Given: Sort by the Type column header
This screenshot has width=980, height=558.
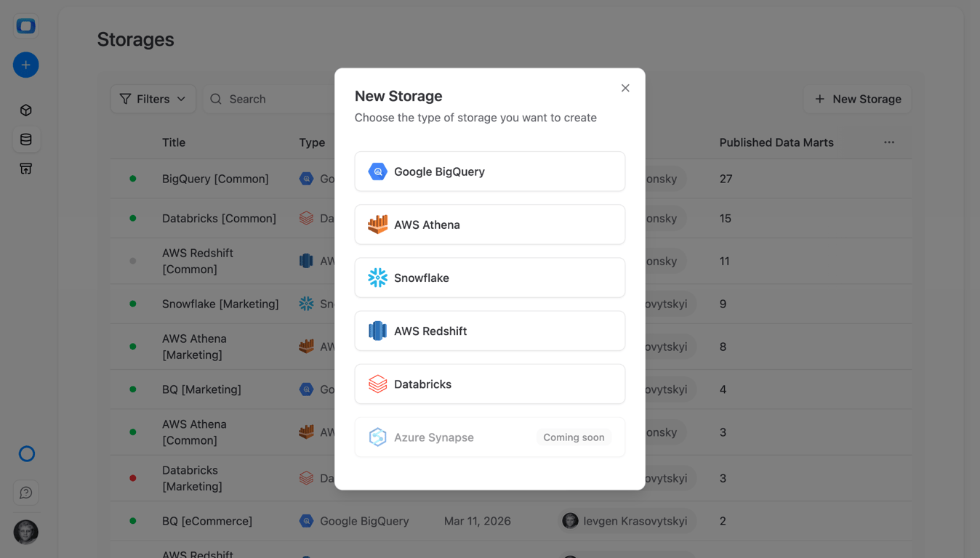Looking at the screenshot, I should (312, 142).
